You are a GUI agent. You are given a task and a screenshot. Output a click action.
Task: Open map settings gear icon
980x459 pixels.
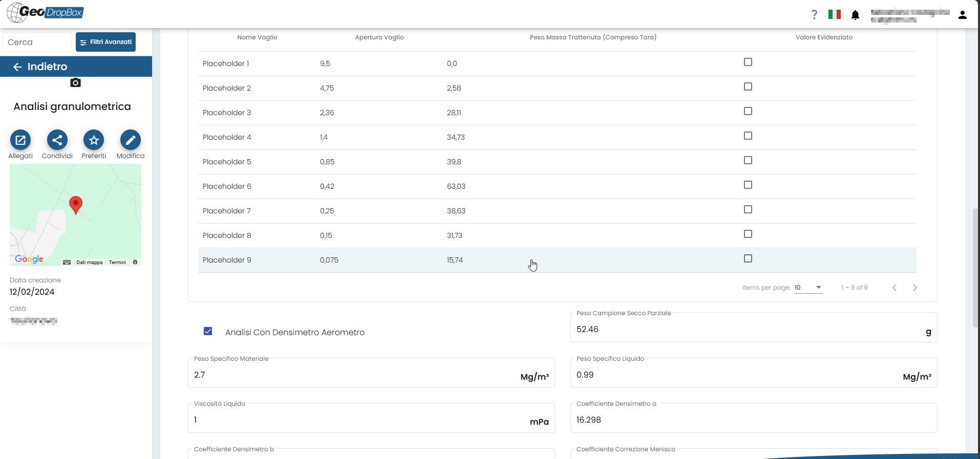[x=135, y=262]
